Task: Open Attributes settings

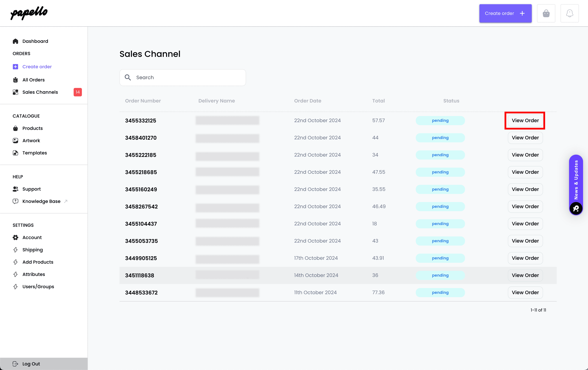Action: [34, 274]
